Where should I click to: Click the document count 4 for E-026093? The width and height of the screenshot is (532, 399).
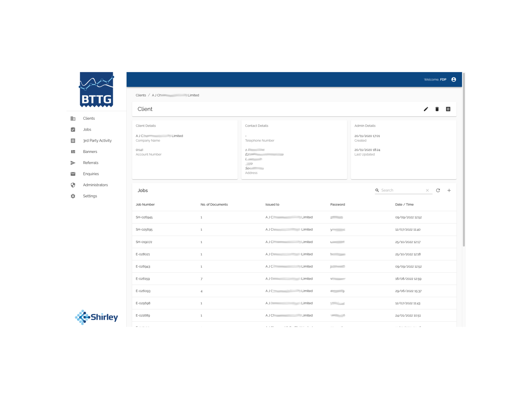201,291
